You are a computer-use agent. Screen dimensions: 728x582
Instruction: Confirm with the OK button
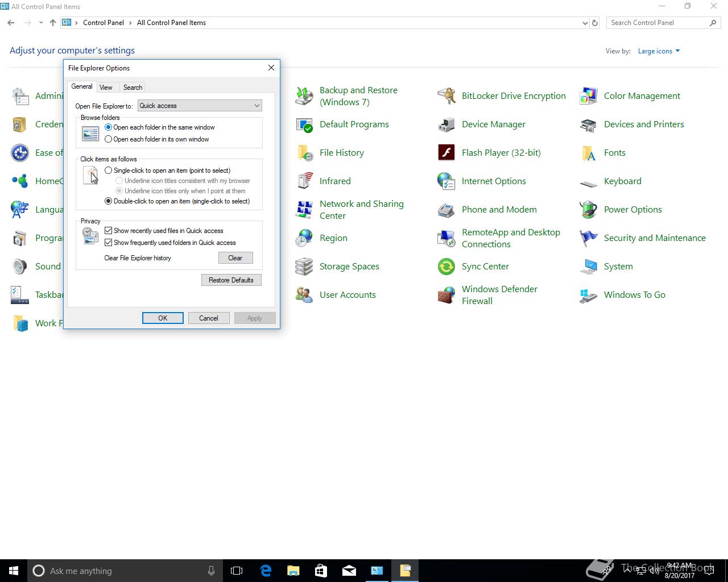[x=163, y=318]
